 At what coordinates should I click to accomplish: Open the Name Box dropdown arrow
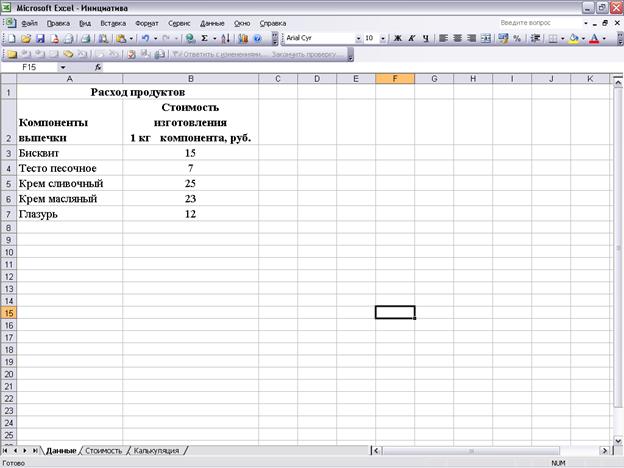coord(63,67)
